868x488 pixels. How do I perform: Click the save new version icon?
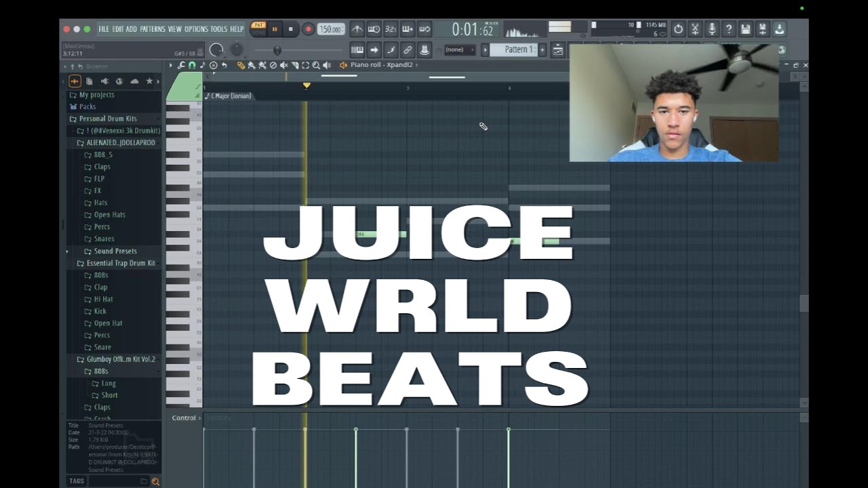pos(763,29)
